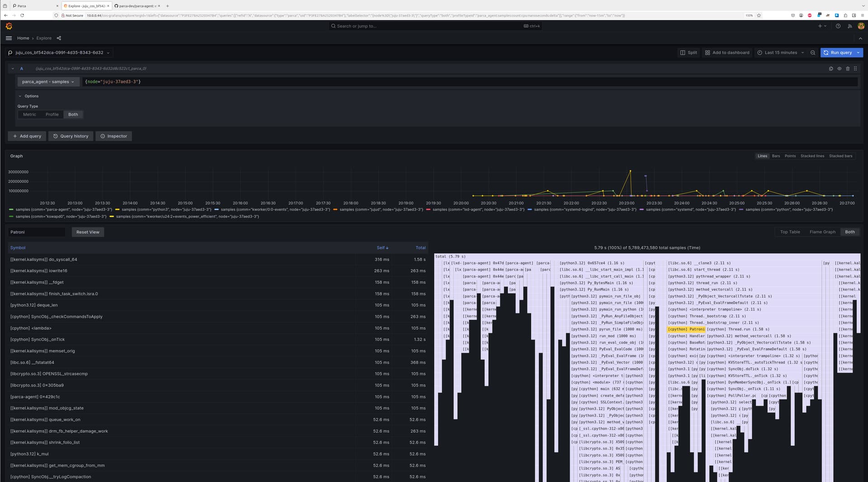Open the Grafana help menu
Image resolution: width=868 pixels, height=482 pixels.
pos(838,26)
